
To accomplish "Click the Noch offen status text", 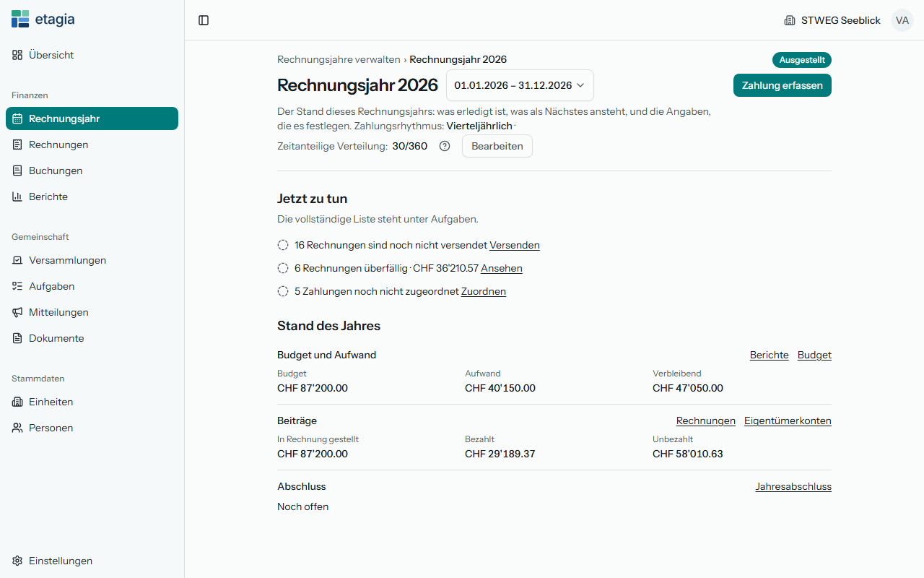I will [303, 506].
